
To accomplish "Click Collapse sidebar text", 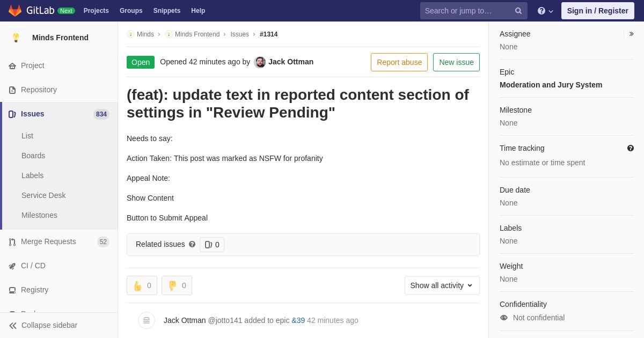I will (49, 325).
